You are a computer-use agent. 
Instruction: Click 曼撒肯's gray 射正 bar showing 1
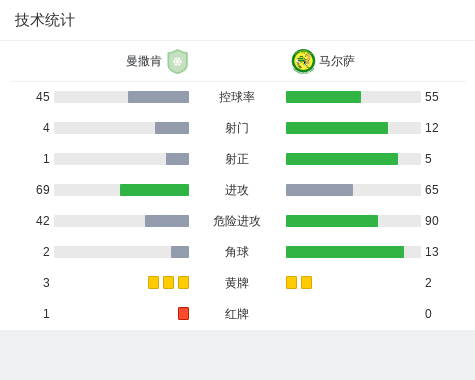(x=177, y=159)
